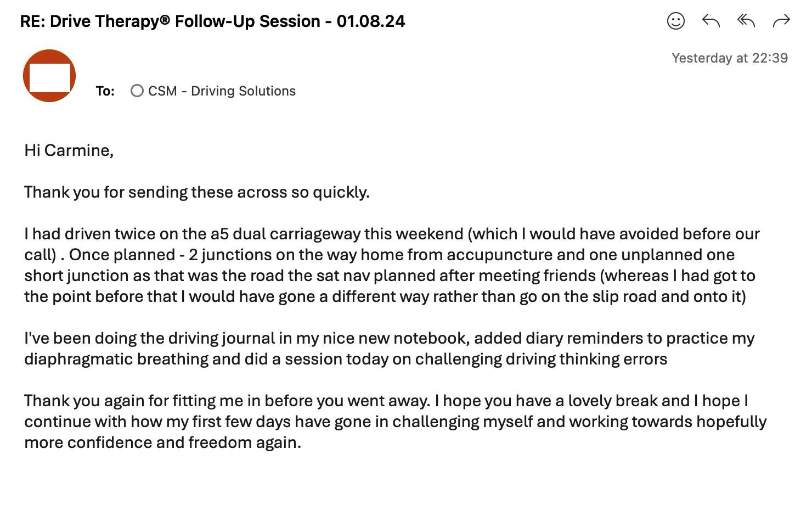Click the "Yesterday at 22:39" timestamp

730,58
